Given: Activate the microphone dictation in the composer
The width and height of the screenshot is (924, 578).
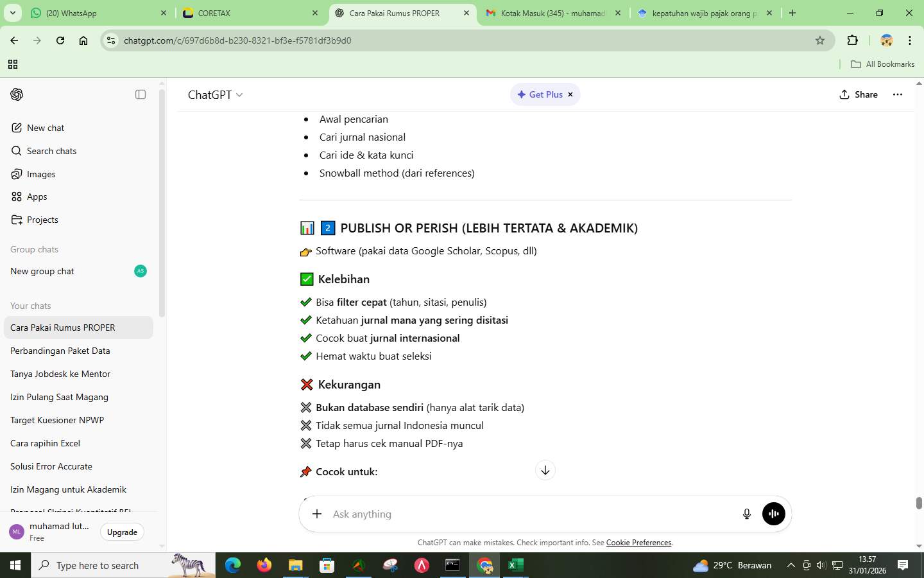Looking at the screenshot, I should (x=746, y=513).
